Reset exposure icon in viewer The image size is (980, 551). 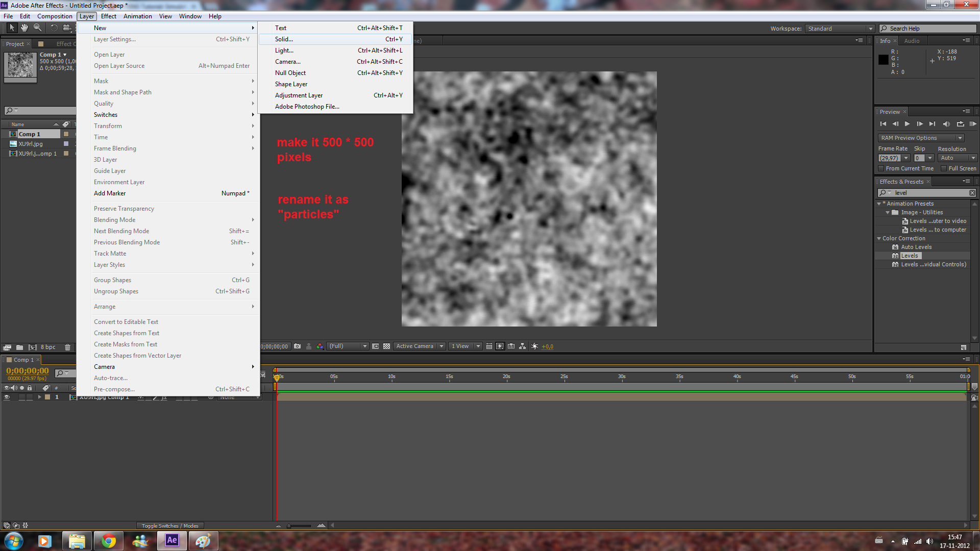(x=534, y=346)
